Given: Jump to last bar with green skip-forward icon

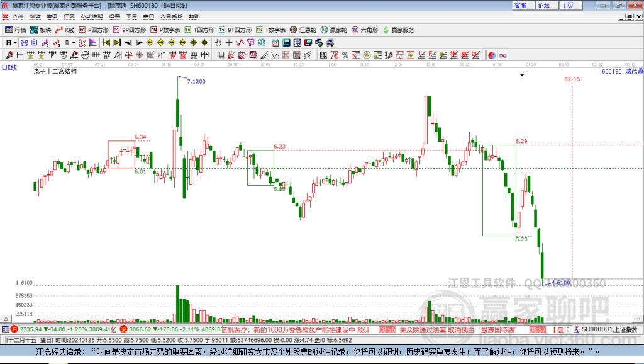Looking at the screenshot, I should [x=117, y=43].
